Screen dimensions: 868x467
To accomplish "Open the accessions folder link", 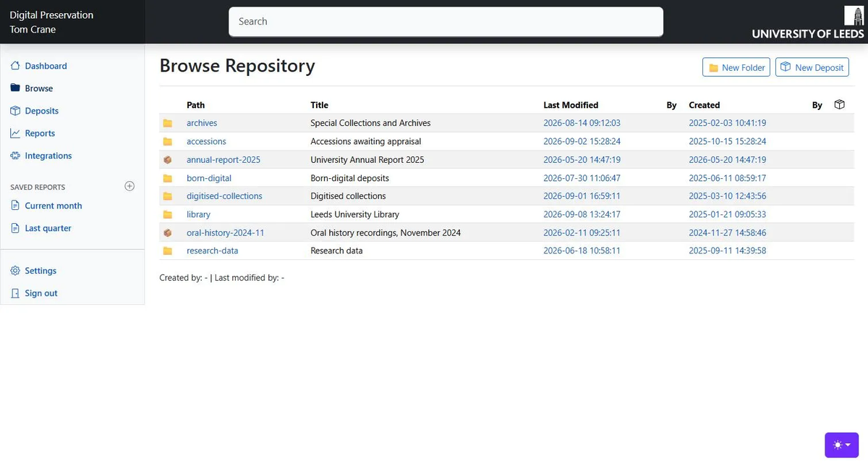I will [206, 141].
